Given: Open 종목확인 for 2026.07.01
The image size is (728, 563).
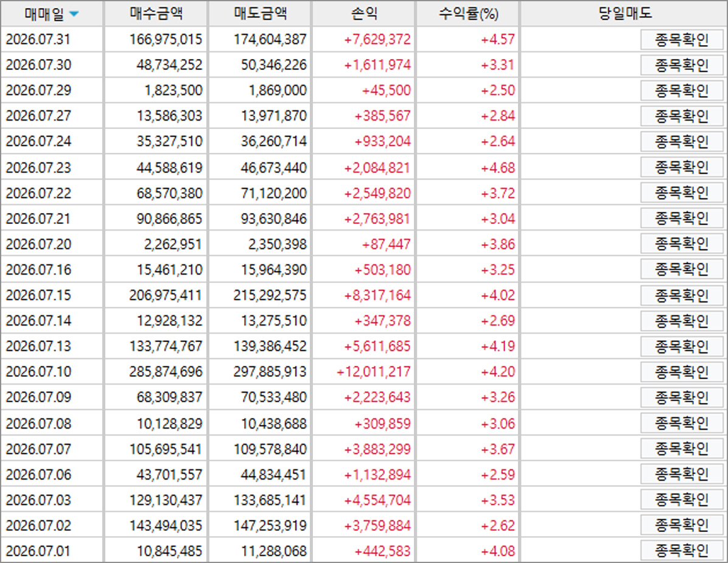Looking at the screenshot, I should click(682, 551).
